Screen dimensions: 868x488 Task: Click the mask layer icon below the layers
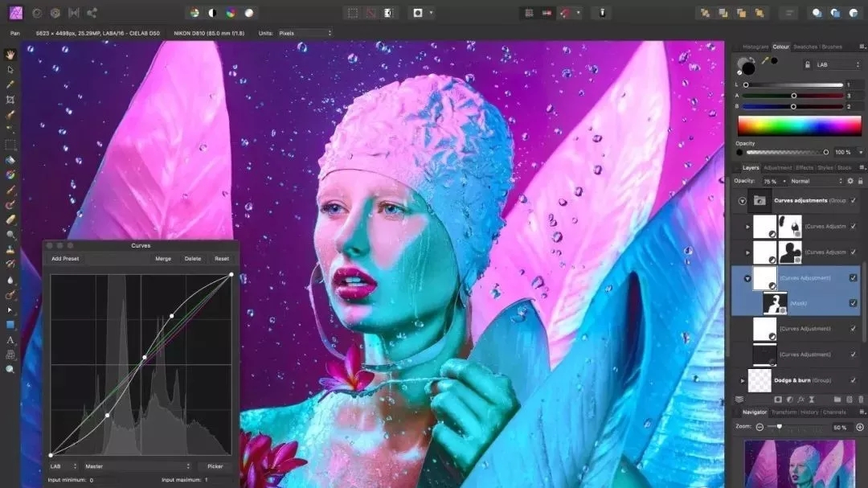[x=778, y=400]
